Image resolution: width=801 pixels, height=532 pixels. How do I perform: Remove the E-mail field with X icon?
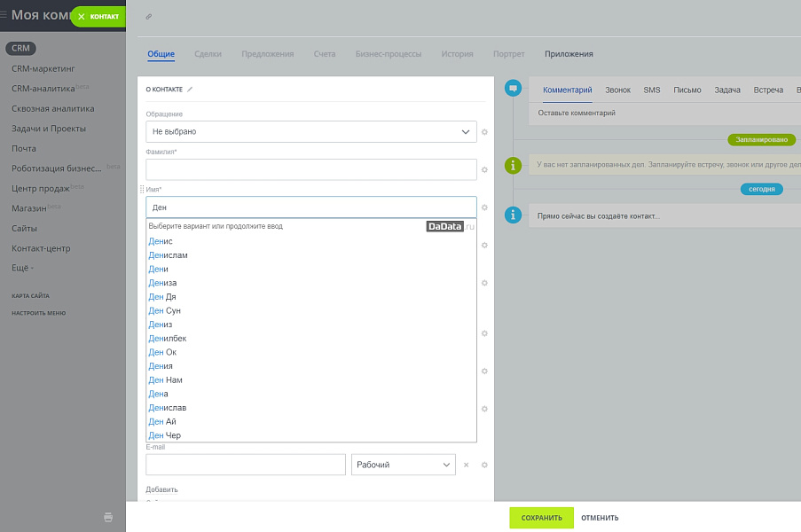click(x=467, y=465)
